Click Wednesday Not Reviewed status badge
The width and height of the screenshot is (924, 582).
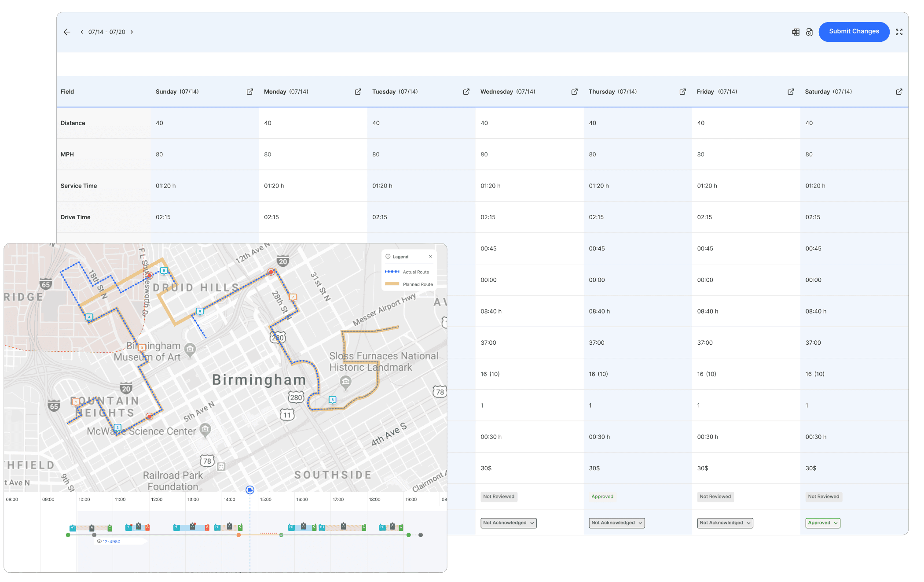coord(499,497)
